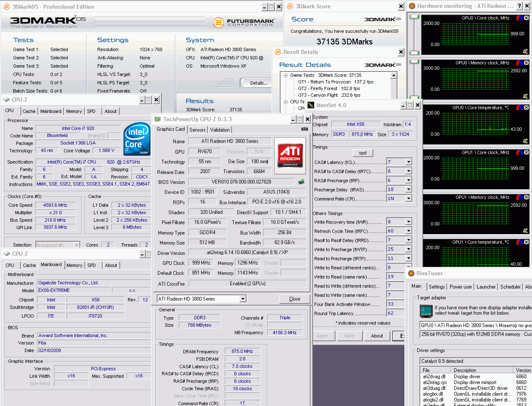Switch to the Validation tab in GPU-Z

coord(220,130)
